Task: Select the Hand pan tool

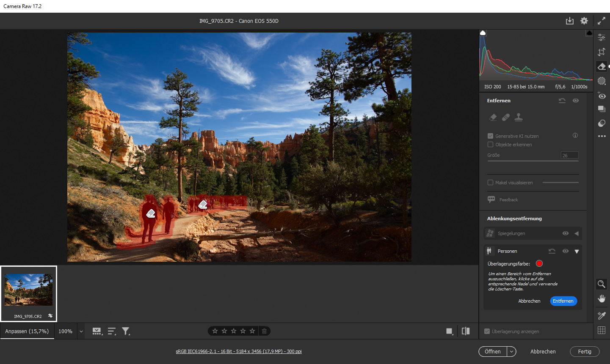Action: coord(602,299)
